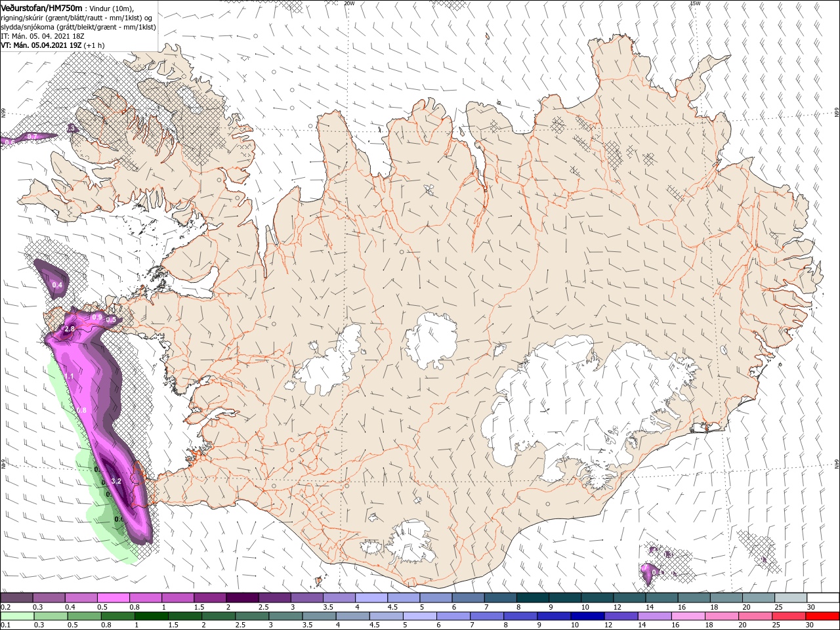Click the 1.1 value in the pink band

click(69, 377)
